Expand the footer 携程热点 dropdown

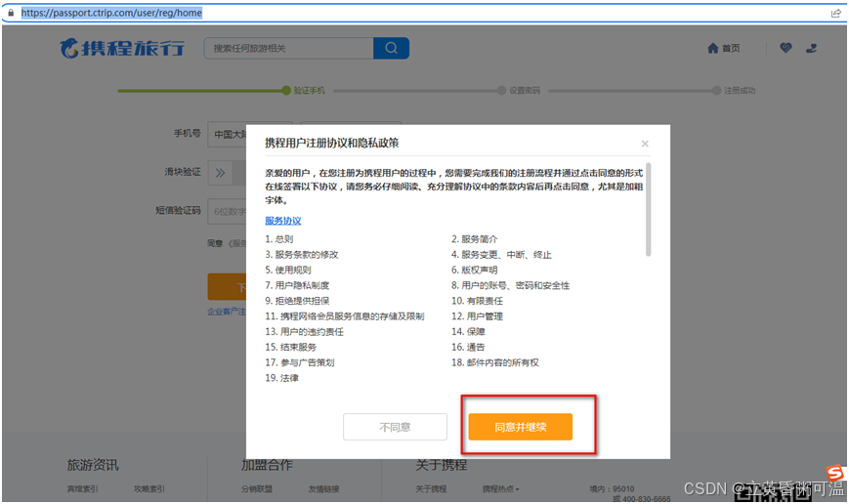click(500, 488)
